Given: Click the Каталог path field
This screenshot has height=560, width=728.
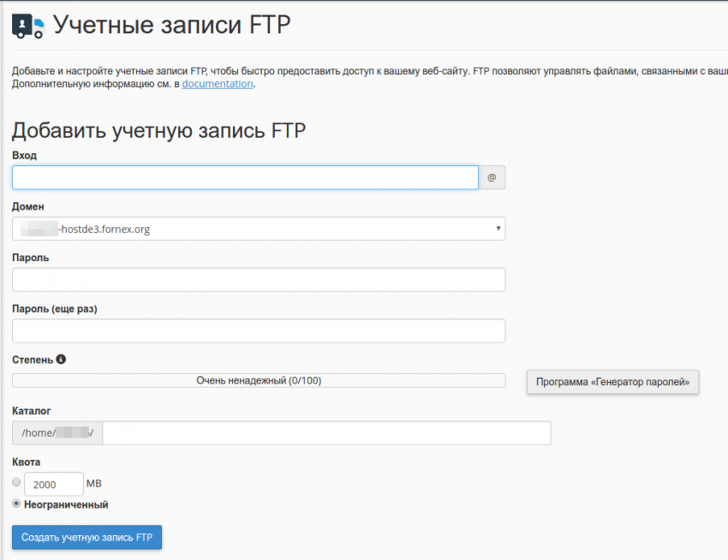Looking at the screenshot, I should (x=325, y=432).
